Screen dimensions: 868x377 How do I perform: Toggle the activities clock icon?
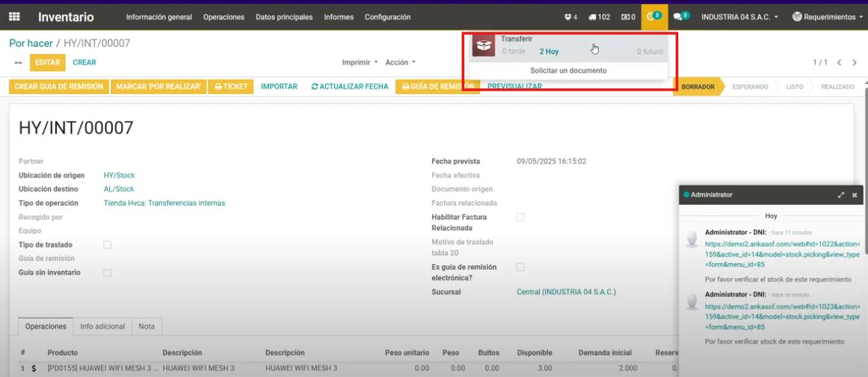654,17
